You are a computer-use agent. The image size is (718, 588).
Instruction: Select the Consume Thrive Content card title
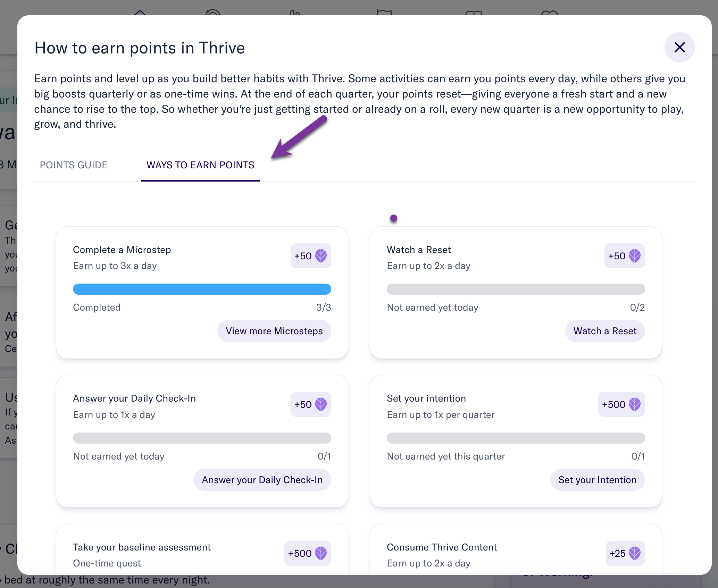(442, 547)
